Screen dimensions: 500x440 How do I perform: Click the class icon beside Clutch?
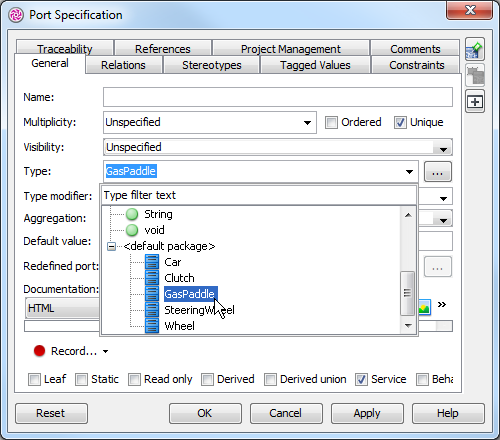[152, 278]
